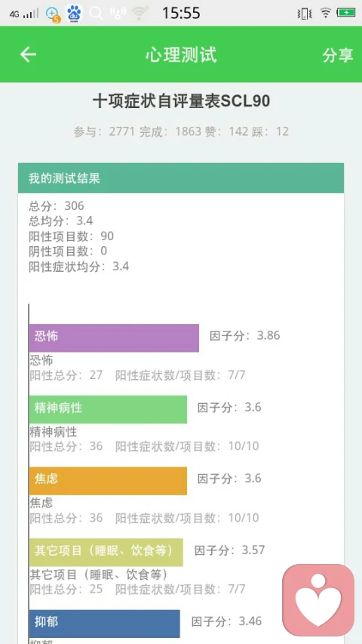
Task: Tap the vibrate mode status icon
Action: pos(305,14)
